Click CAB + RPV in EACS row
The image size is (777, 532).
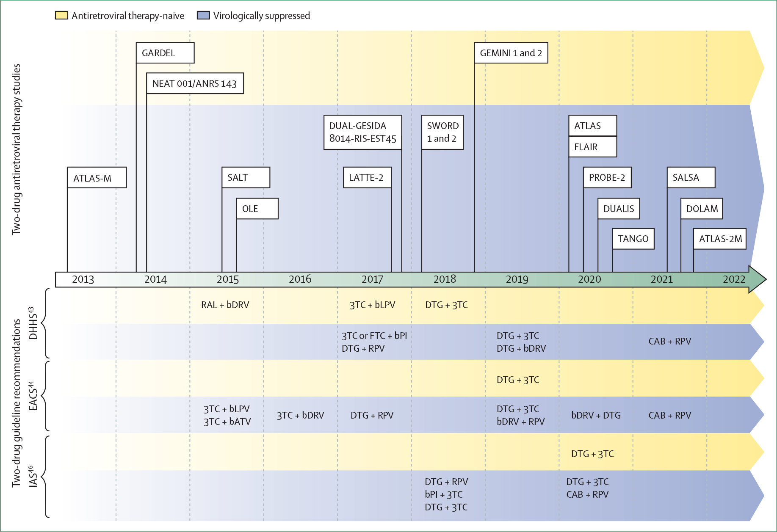[x=670, y=415]
